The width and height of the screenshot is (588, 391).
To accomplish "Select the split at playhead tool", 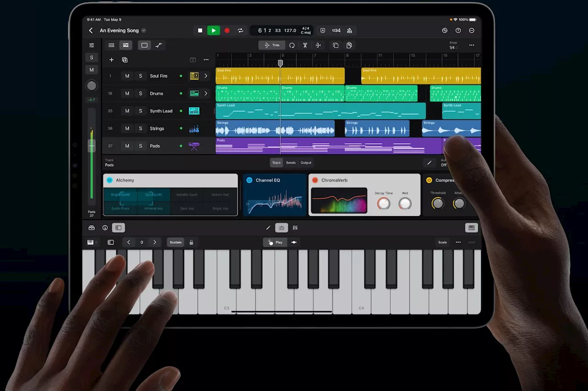I will pyautogui.click(x=318, y=45).
